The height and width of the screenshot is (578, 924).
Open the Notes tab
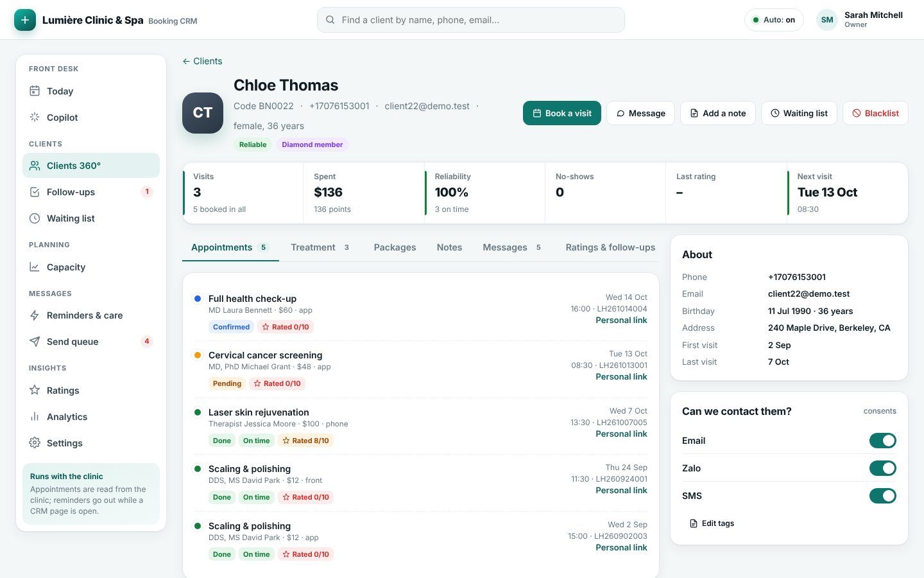449,247
